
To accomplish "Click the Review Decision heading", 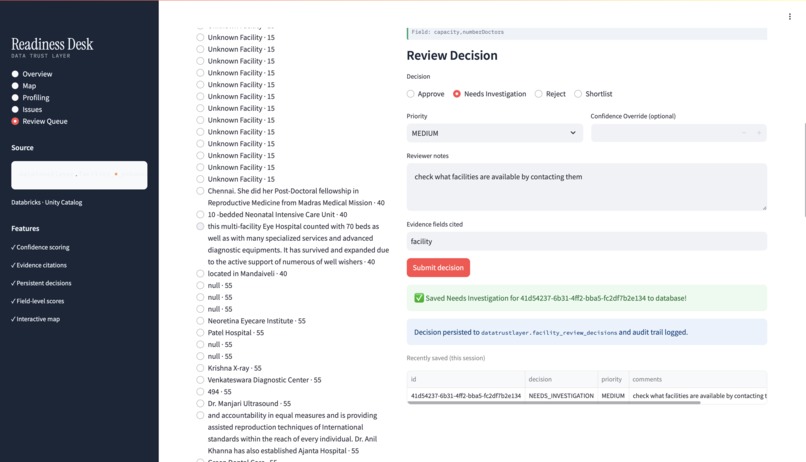I will [452, 56].
